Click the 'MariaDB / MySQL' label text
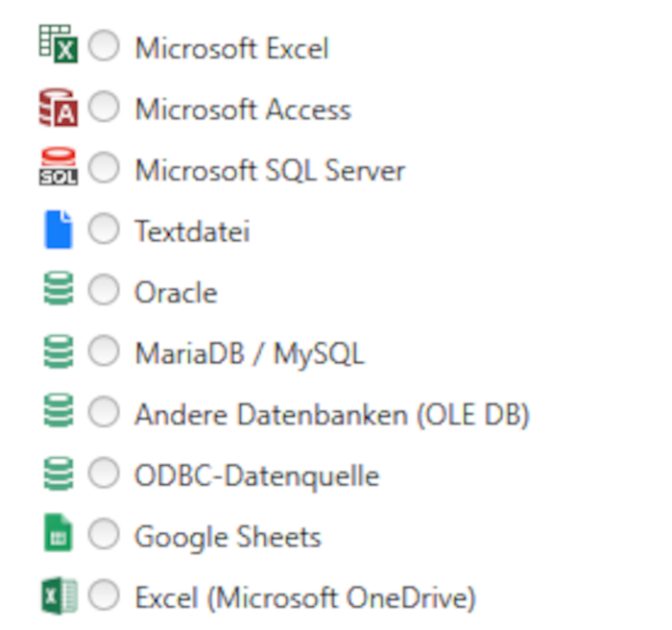672x630 pixels. 250,354
